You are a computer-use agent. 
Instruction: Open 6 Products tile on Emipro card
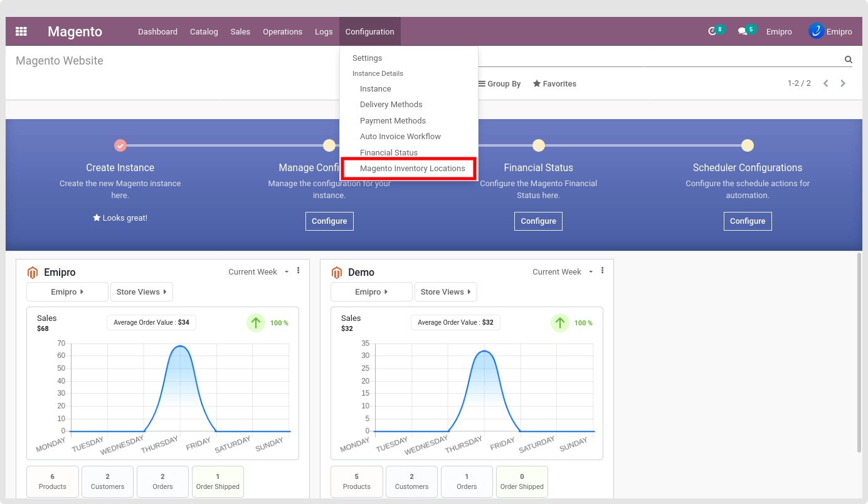52,481
